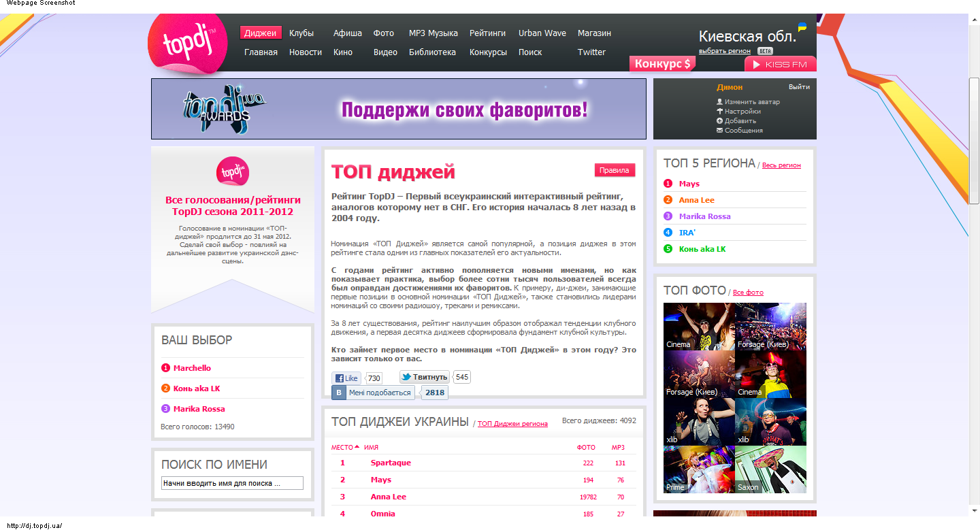The height and width of the screenshot is (530, 980).
Task: Click Добавить in user panel
Action: [x=740, y=121]
